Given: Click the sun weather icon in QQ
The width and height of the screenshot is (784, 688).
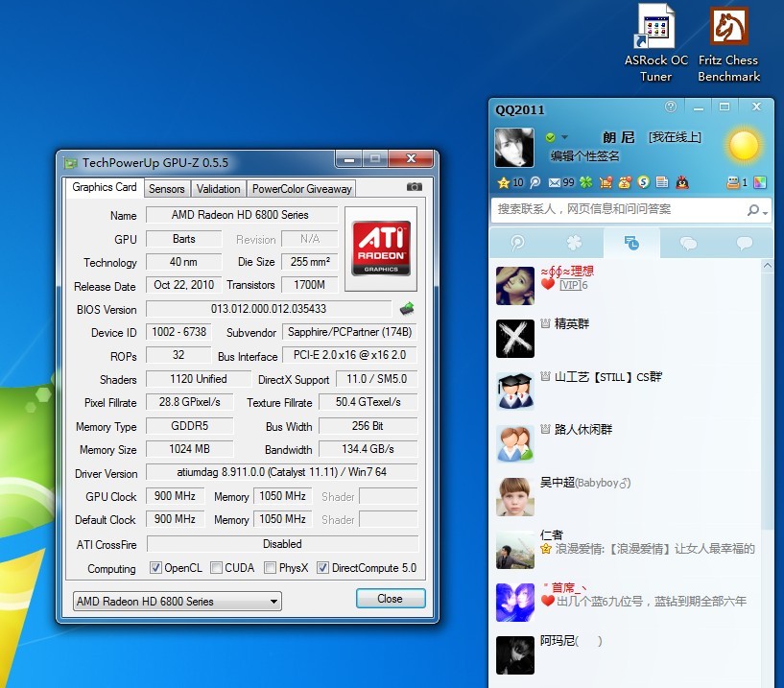Looking at the screenshot, I should [744, 146].
